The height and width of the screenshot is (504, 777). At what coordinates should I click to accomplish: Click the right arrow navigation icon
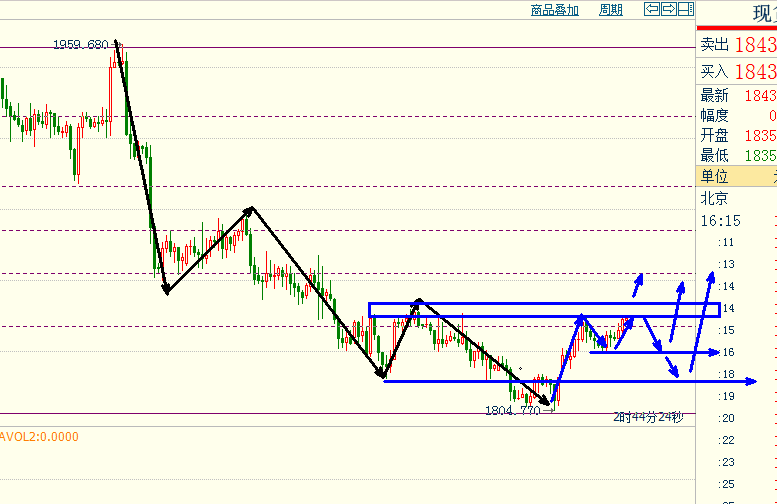click(x=668, y=9)
